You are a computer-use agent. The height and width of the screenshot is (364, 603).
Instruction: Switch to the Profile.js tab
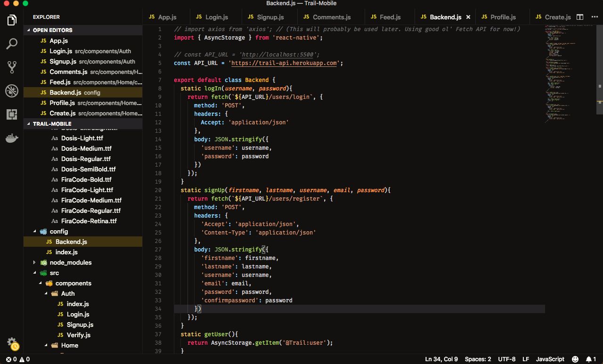pyautogui.click(x=503, y=17)
